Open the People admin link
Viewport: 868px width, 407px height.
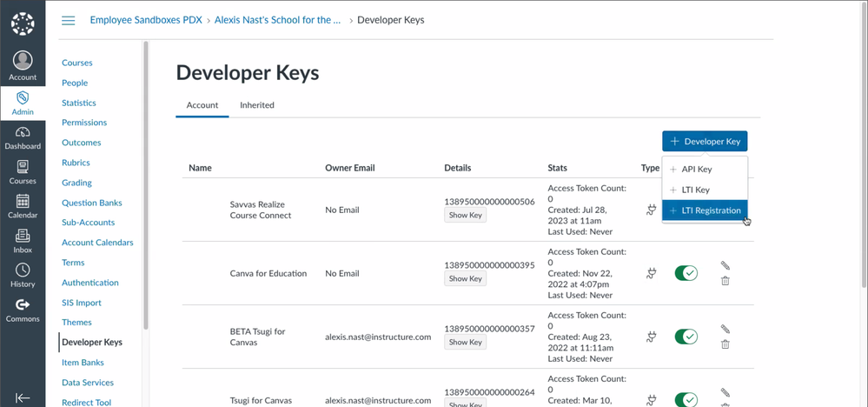click(x=75, y=83)
